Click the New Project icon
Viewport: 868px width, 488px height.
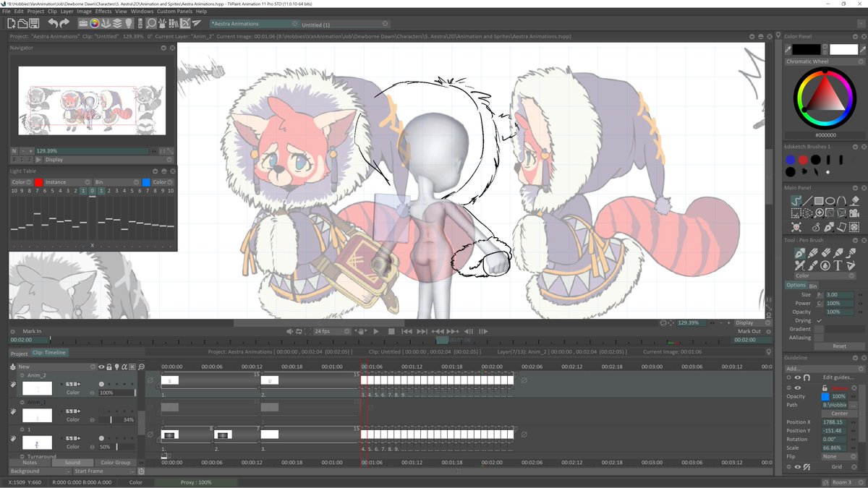(12, 24)
